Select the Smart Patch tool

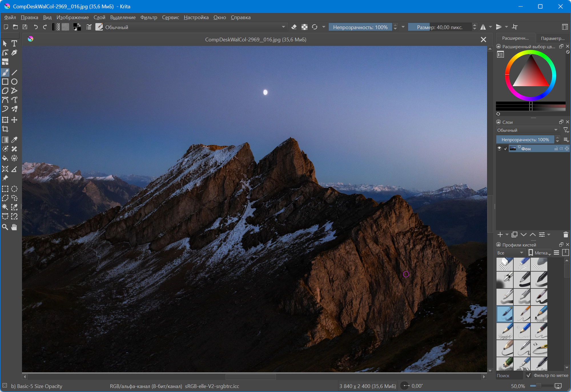click(14, 149)
